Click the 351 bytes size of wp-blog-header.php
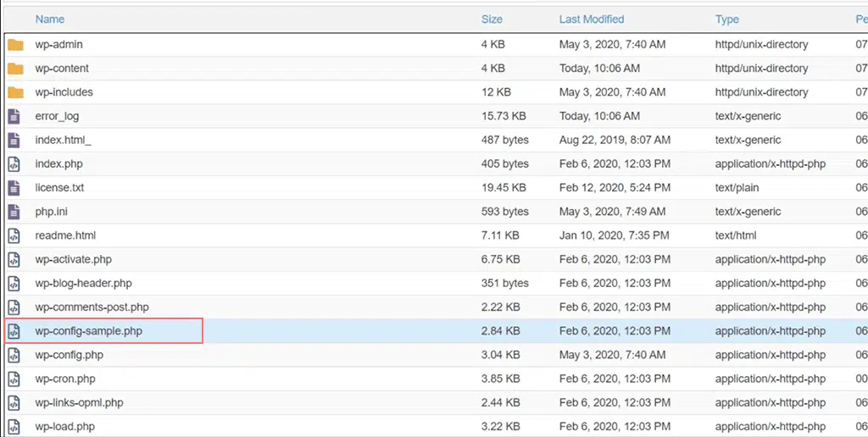 point(505,283)
